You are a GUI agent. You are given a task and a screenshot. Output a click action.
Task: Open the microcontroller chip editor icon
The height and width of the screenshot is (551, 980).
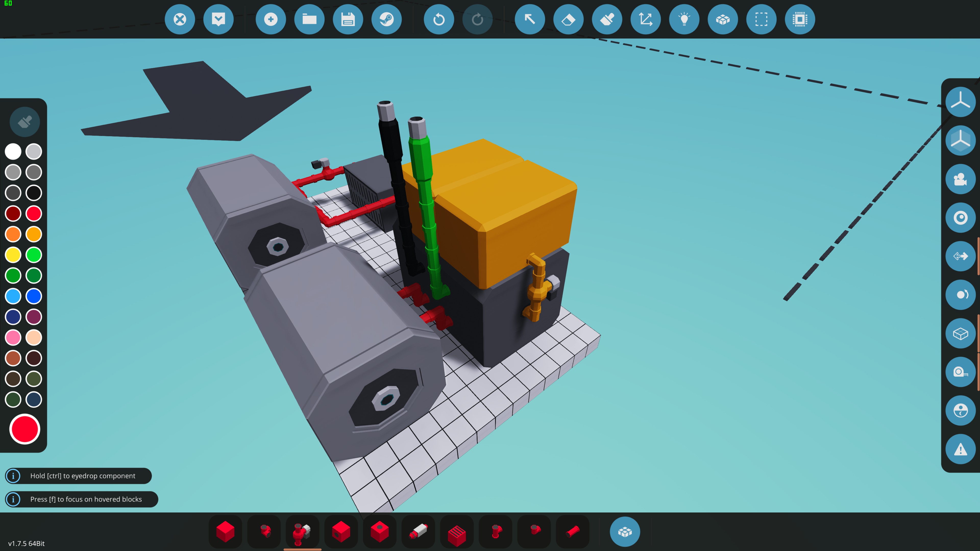[x=800, y=19]
